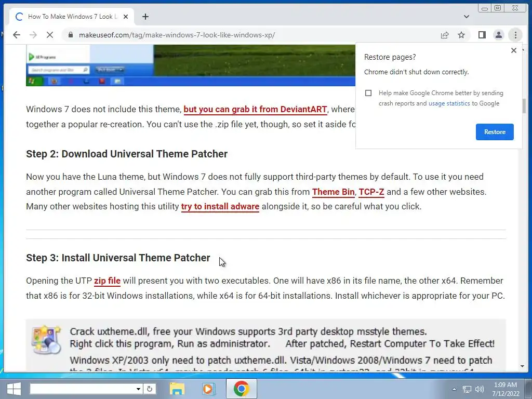Expand the taskbar address dropdown arrow
The width and height of the screenshot is (532, 399).
(x=138, y=389)
